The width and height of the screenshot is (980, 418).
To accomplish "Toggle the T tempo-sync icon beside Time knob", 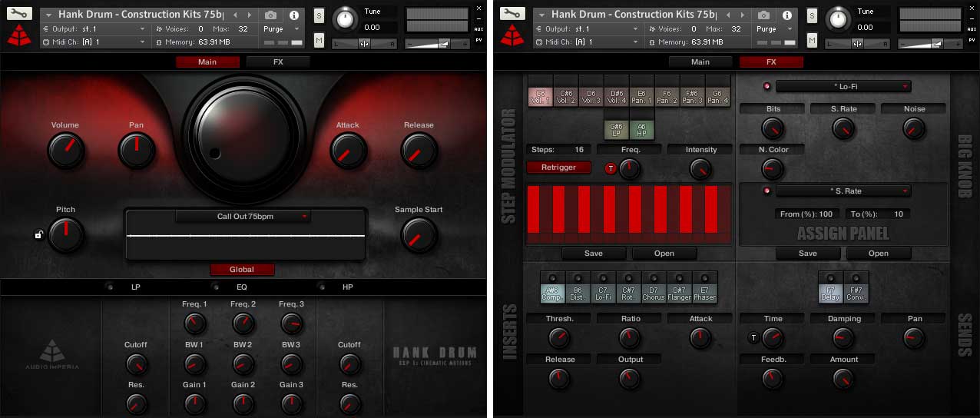I will click(x=753, y=337).
